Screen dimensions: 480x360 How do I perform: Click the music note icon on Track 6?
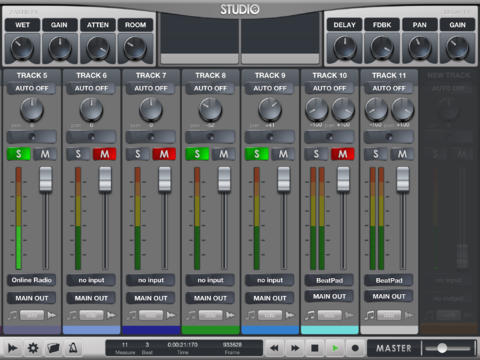pyautogui.click(x=72, y=315)
